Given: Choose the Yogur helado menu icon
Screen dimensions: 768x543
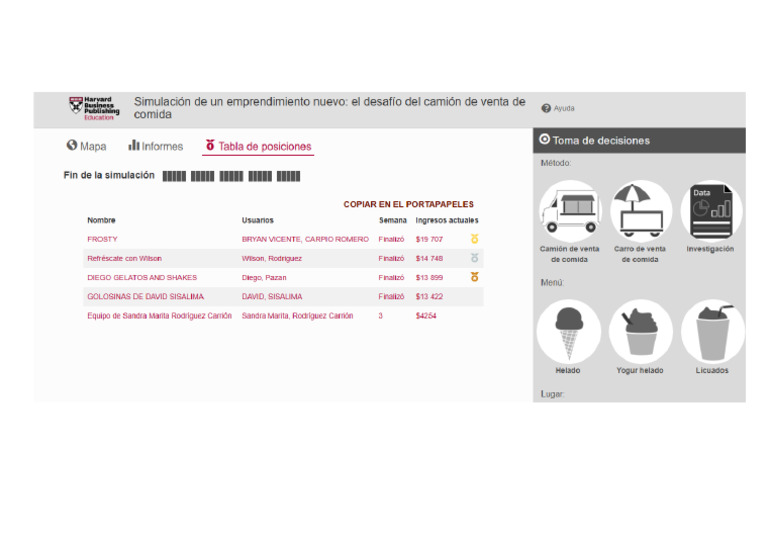Looking at the screenshot, I should (641, 331).
